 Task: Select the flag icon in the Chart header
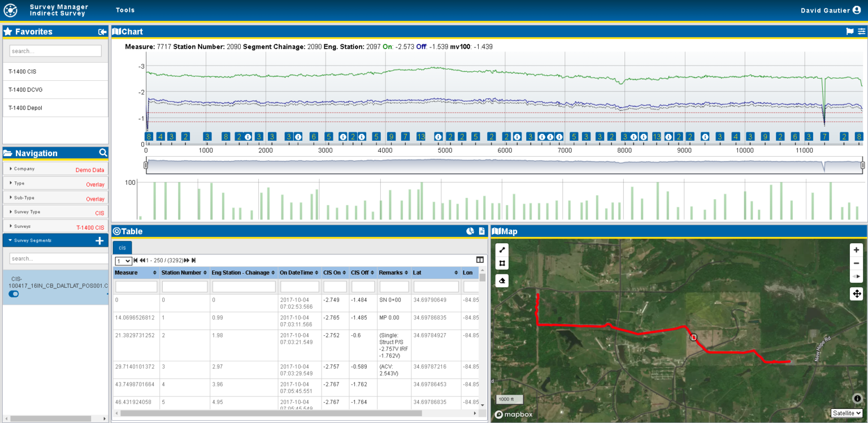click(849, 31)
